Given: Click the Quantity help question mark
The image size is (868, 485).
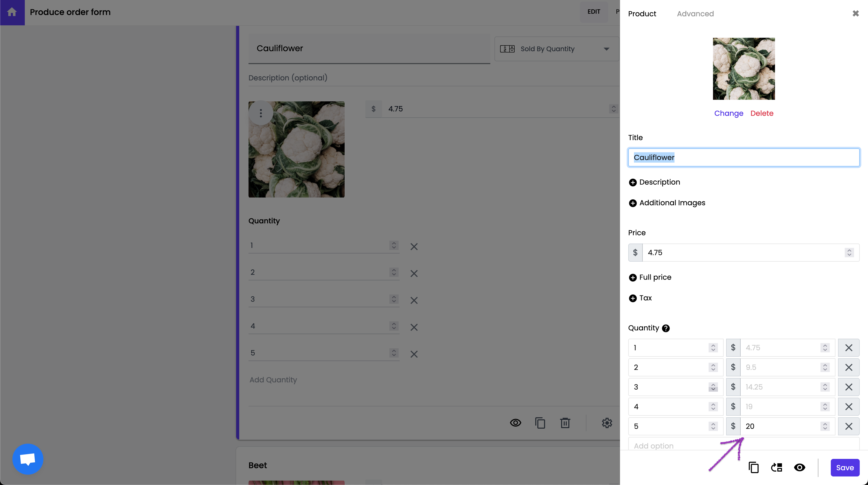Looking at the screenshot, I should pos(666,328).
